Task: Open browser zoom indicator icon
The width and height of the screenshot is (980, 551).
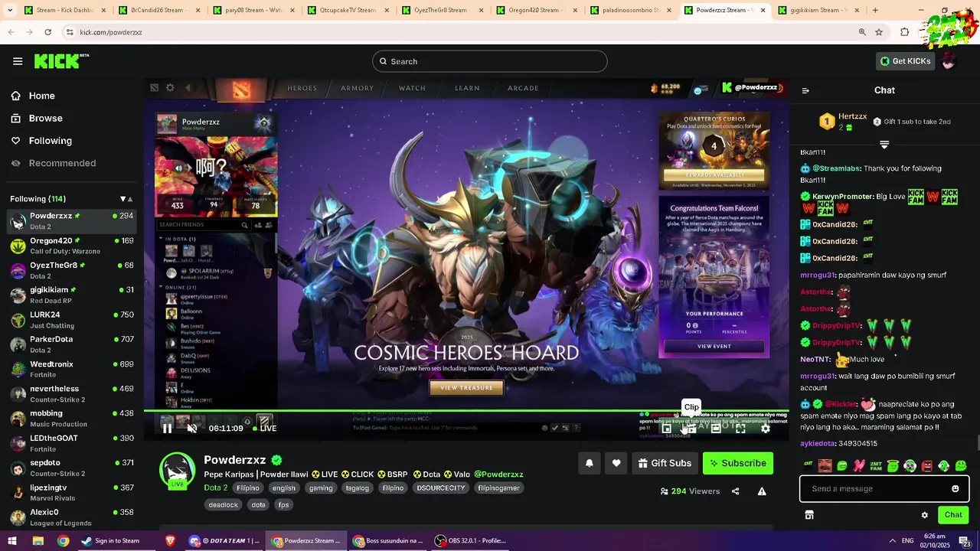Action: coord(862,32)
